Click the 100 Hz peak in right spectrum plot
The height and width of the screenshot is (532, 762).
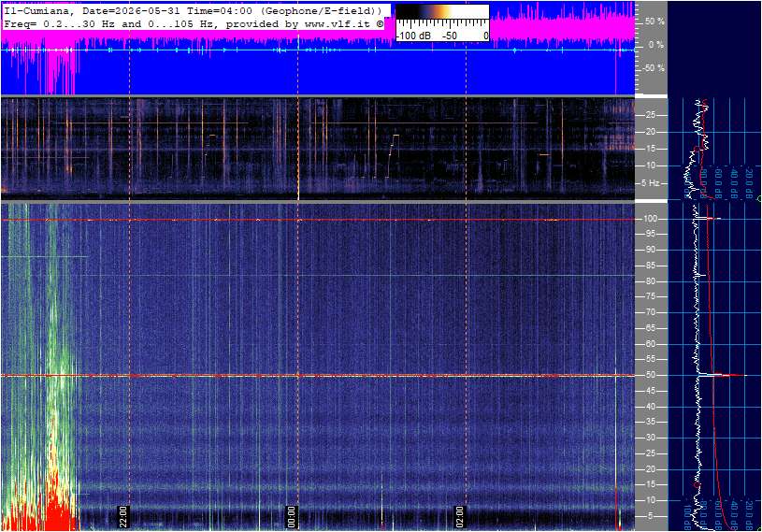click(709, 219)
